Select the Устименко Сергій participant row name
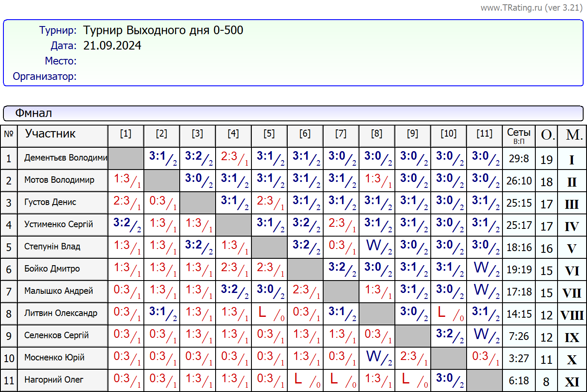Viewport: 587px width, 392px height. (58, 225)
